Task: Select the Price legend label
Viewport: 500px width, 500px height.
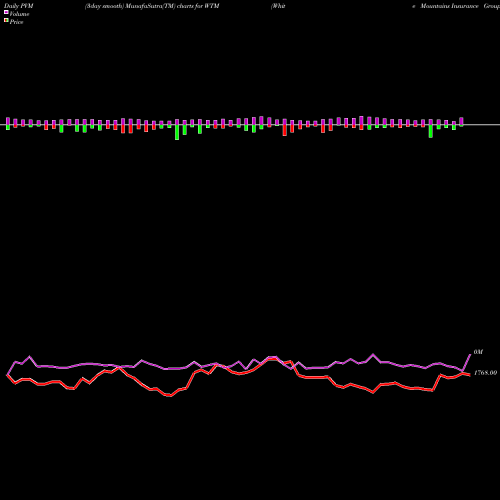Action: point(16,22)
